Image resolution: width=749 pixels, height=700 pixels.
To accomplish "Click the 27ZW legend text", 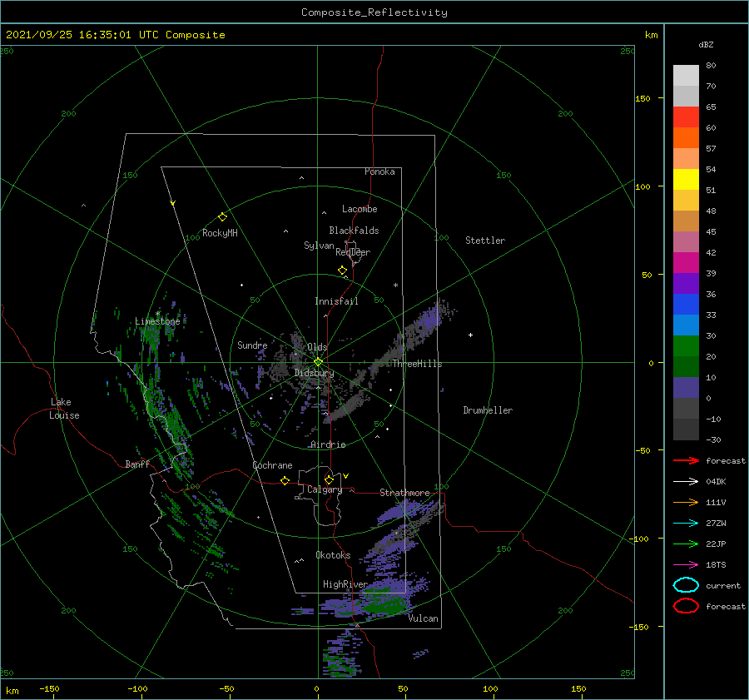I will (716, 524).
